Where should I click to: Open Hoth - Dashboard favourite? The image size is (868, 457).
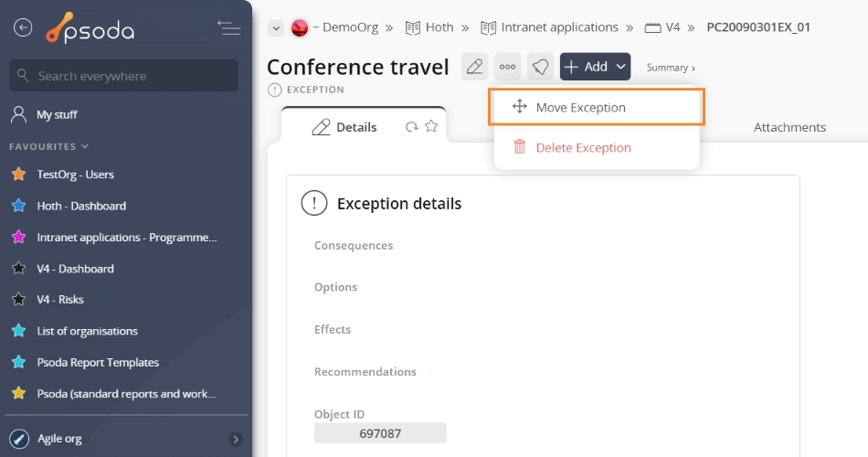click(81, 206)
